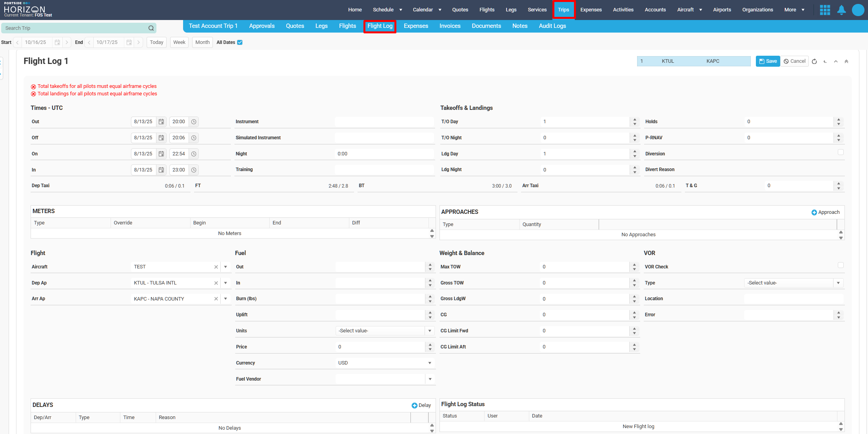
Task: Add a Delay using plus icon
Action: pyautogui.click(x=414, y=406)
